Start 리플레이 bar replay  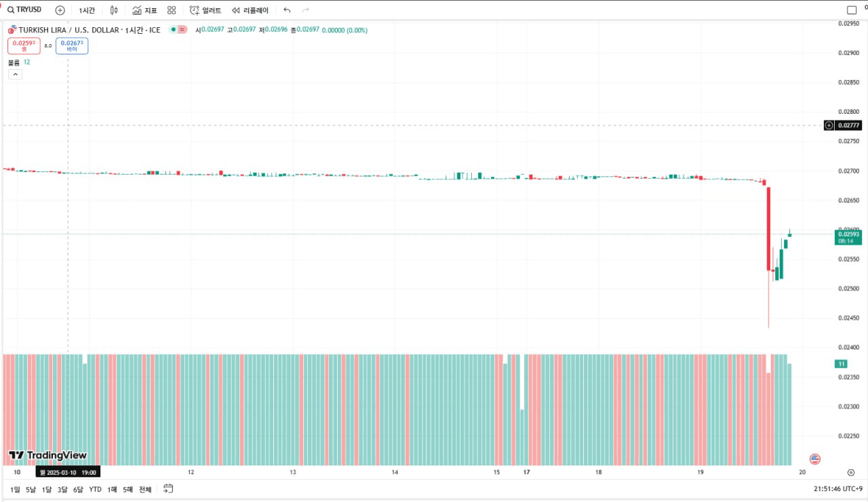pyautogui.click(x=250, y=10)
